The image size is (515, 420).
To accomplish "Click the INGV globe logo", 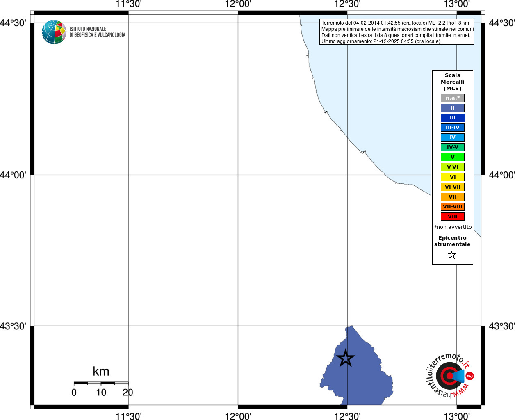I will point(54,32).
